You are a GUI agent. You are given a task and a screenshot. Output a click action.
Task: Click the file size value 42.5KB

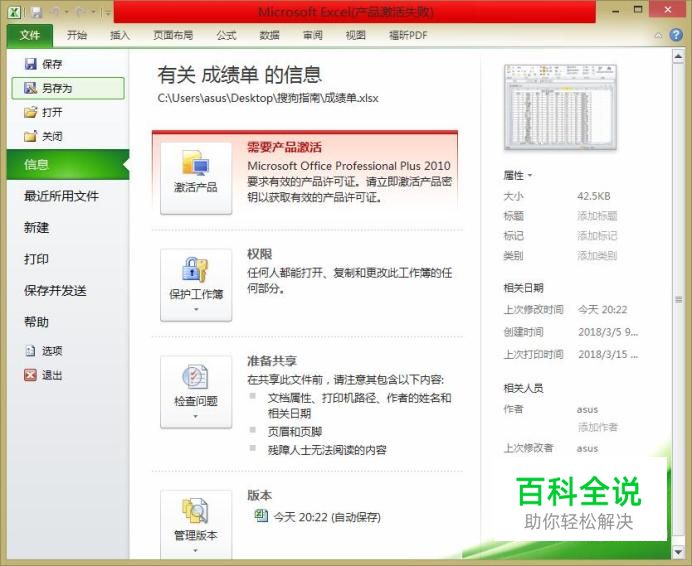pos(594,196)
